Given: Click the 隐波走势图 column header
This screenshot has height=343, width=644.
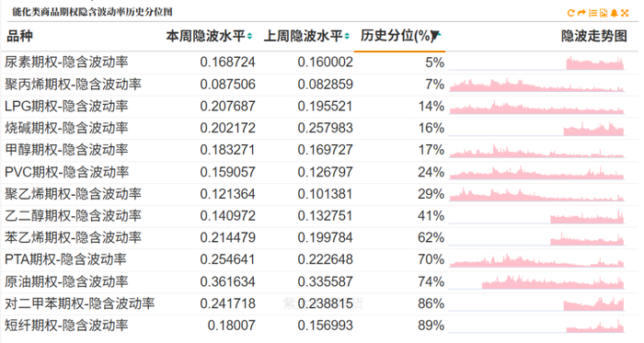Looking at the screenshot, I should click(594, 36).
